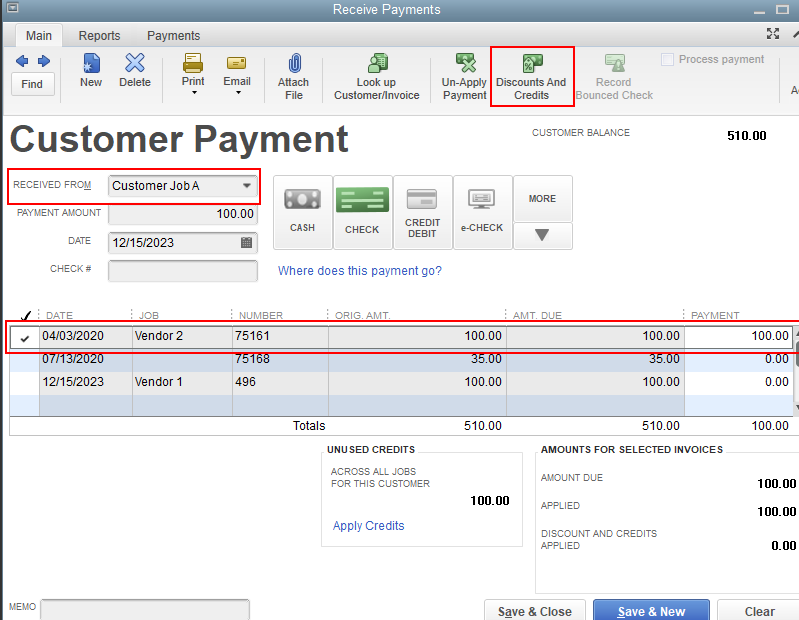Open 'Where does this payment go?' link
This screenshot has height=620, width=799.
pos(360,271)
